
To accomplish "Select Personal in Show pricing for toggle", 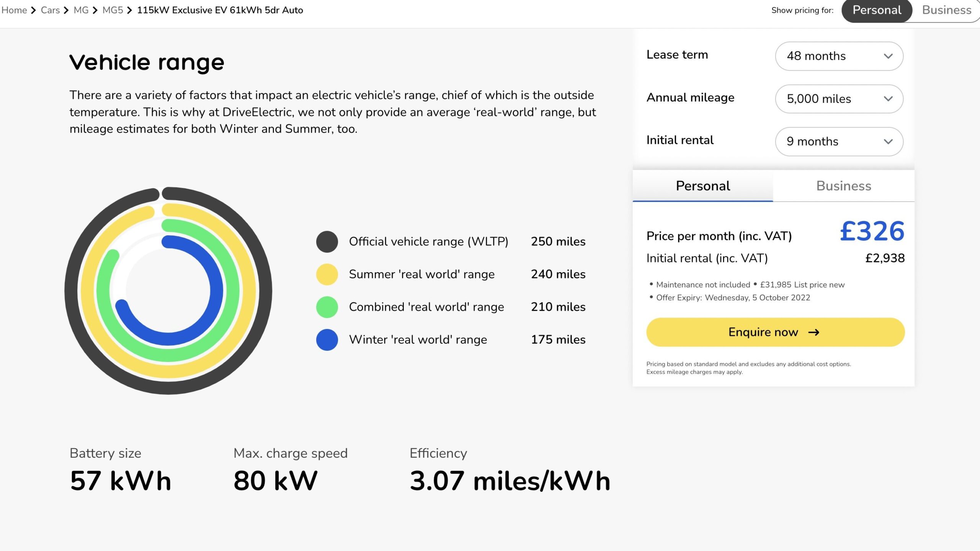I will [x=877, y=10].
